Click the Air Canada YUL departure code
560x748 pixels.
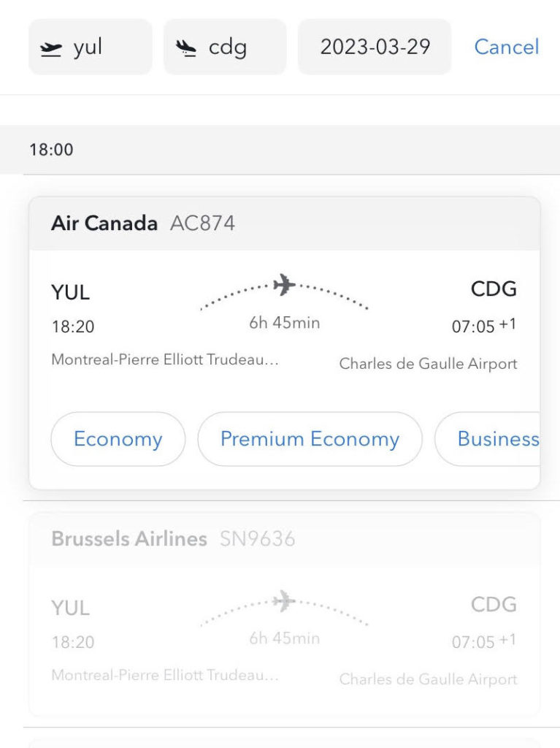coord(70,292)
